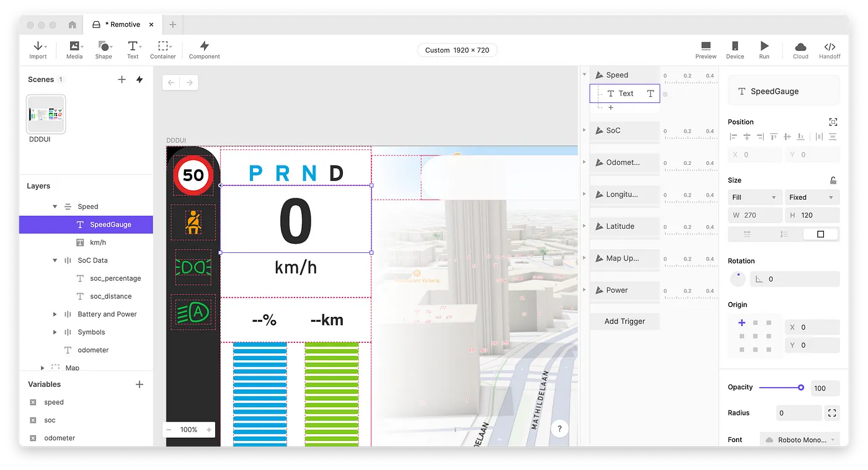868x470 pixels.
Task: Open the Import tool
Action: point(38,50)
